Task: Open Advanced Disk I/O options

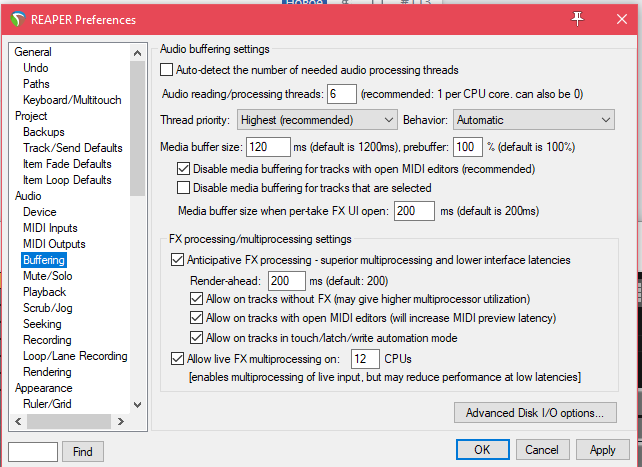Action: coord(535,413)
